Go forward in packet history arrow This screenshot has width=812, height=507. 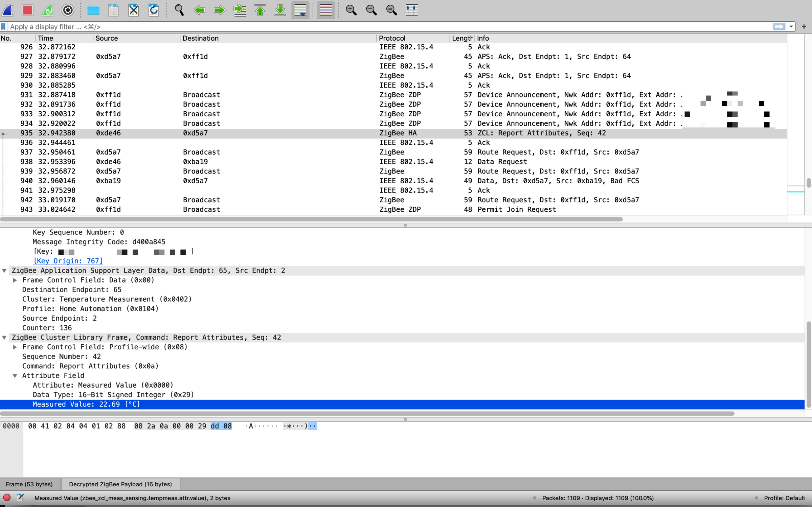pyautogui.click(x=220, y=10)
